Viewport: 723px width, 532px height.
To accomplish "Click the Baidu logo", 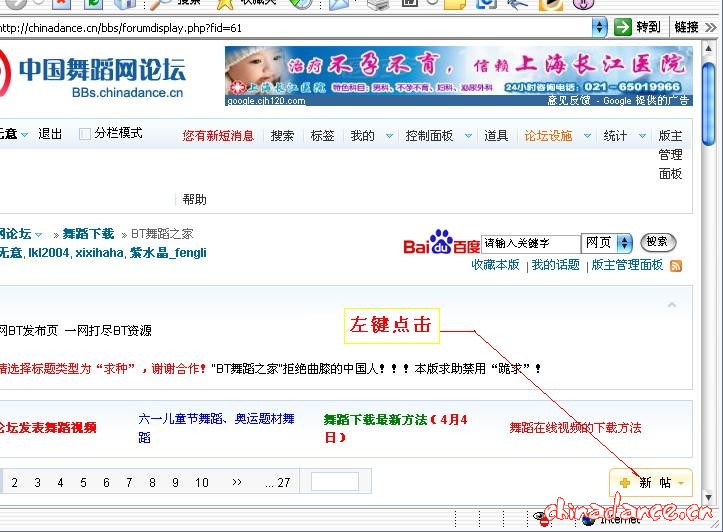I will (441, 242).
